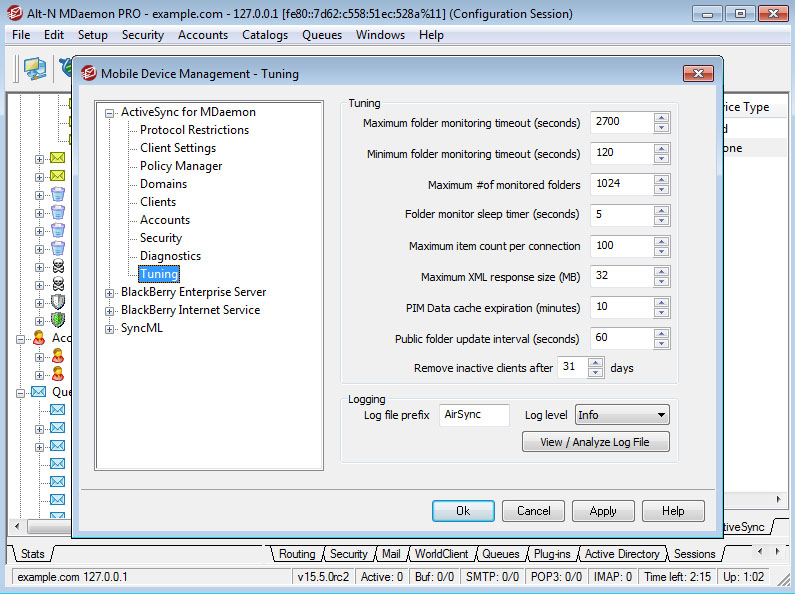
Task: Decrease PIM Data cache expiration minutes
Action: pyautogui.click(x=661, y=313)
